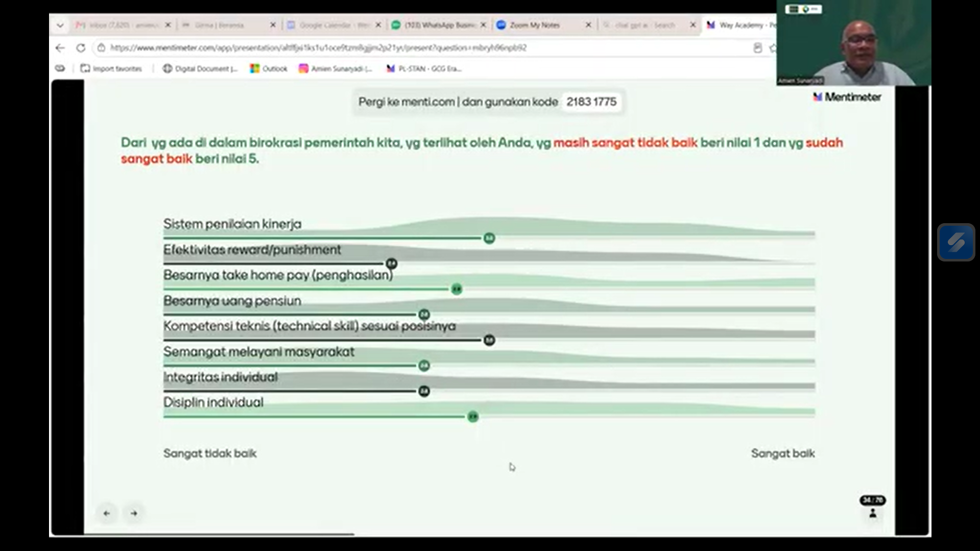This screenshot has width=980, height=551.
Task: Click the presenter webcam thumbnail
Action: tap(853, 43)
